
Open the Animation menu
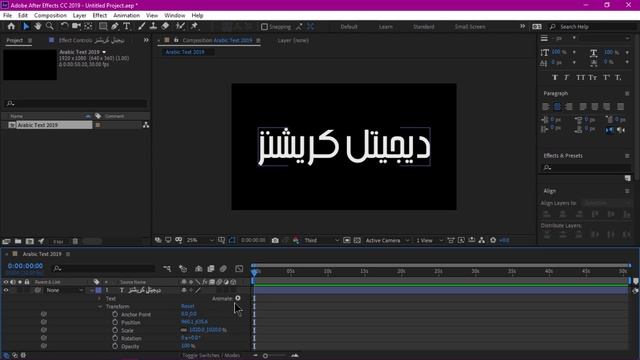[x=126, y=15]
